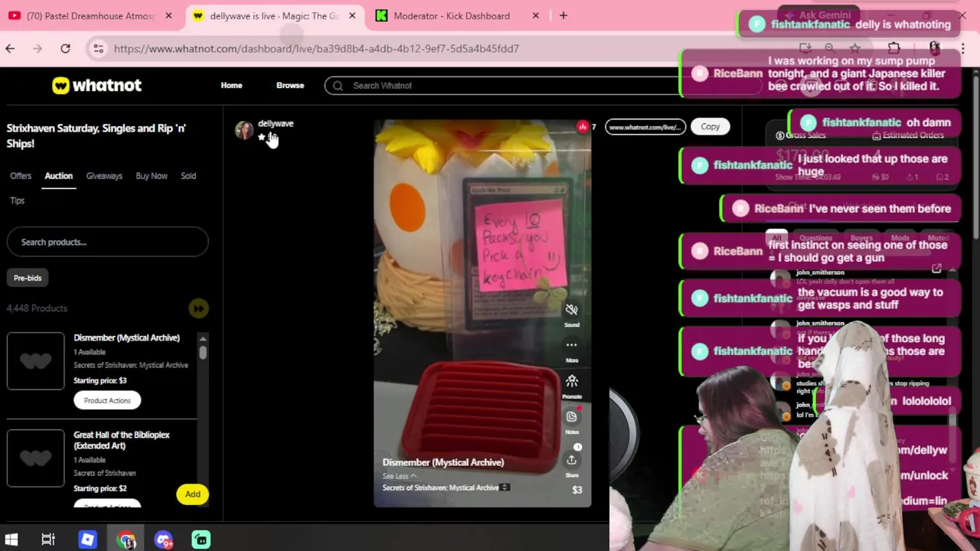Select the Auction tab
Viewport: 980px width, 551px height.
(58, 176)
